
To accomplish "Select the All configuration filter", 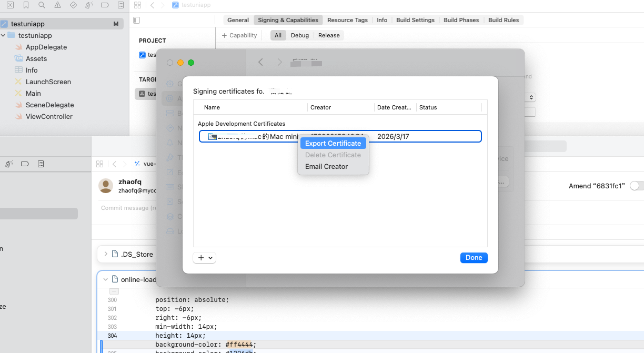I will point(278,35).
